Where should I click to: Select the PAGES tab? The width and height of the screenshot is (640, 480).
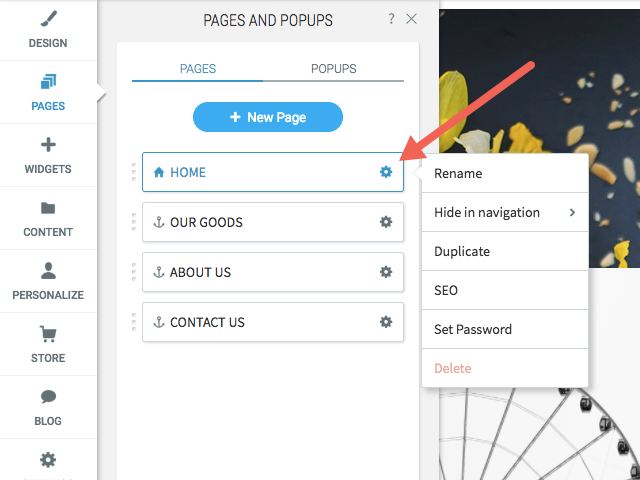[x=198, y=69]
